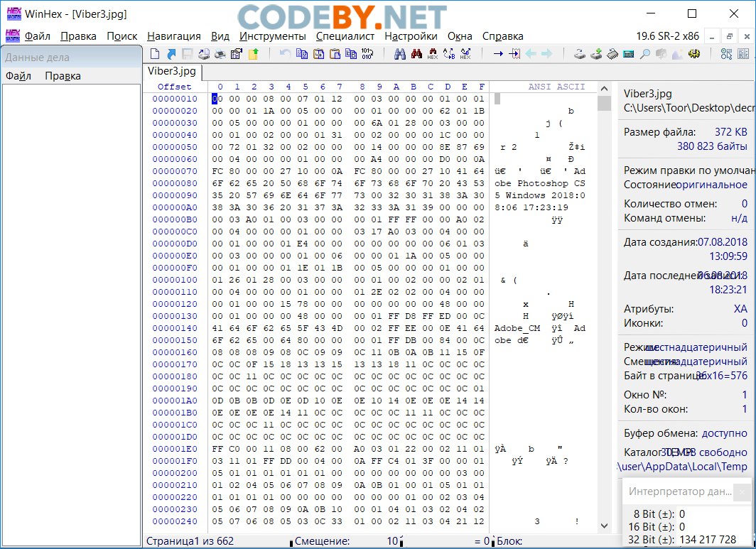Click the XA attributes value

coord(740,309)
